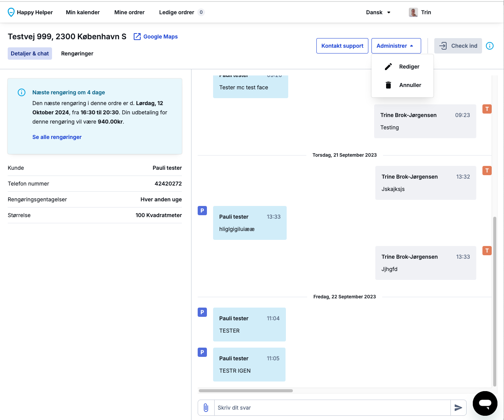Go to Min kalender

(83, 12)
